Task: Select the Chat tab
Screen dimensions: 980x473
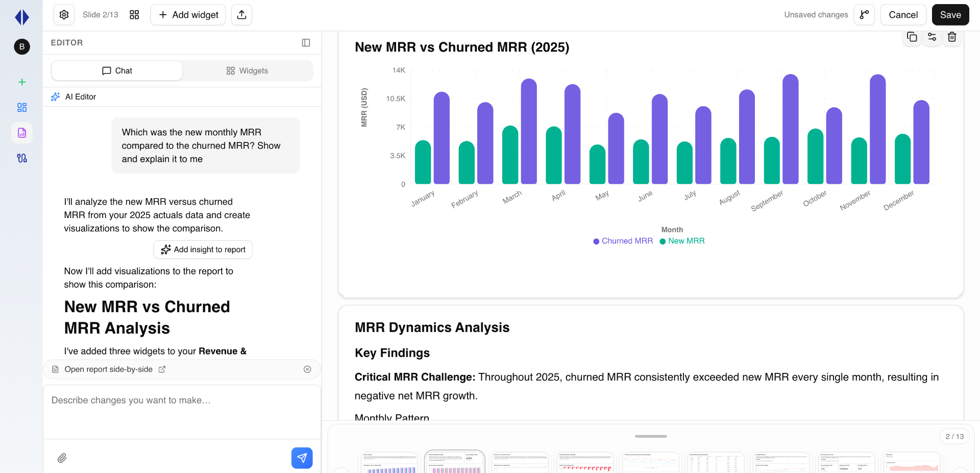Action: pos(117,71)
